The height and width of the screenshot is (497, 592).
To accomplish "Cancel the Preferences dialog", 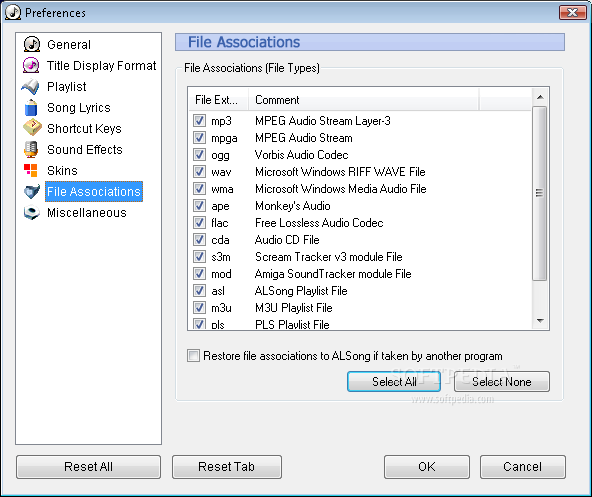I will (523, 467).
